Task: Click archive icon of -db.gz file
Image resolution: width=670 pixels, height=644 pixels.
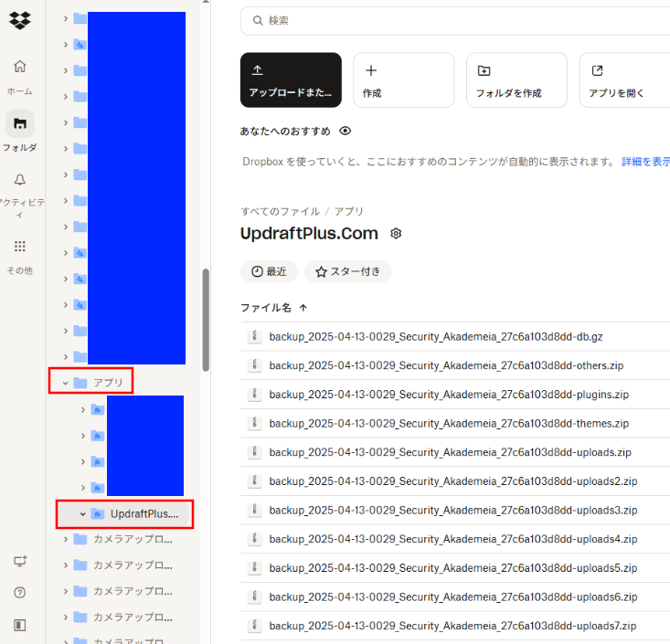Action: point(255,336)
